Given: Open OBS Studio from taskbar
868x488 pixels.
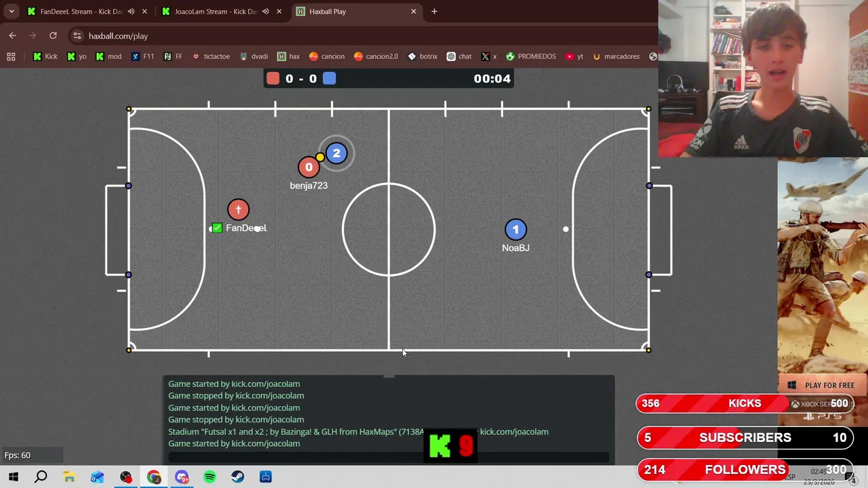Looking at the screenshot, I should [x=125, y=477].
